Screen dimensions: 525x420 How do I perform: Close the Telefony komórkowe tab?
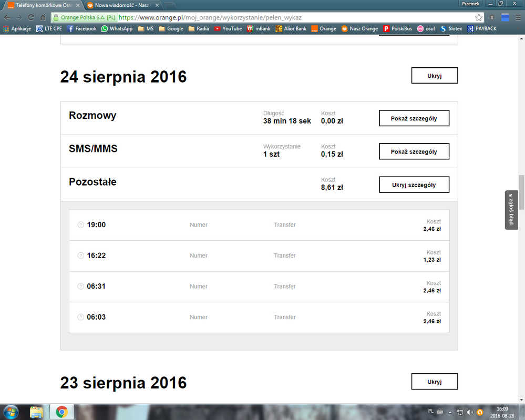click(x=78, y=5)
